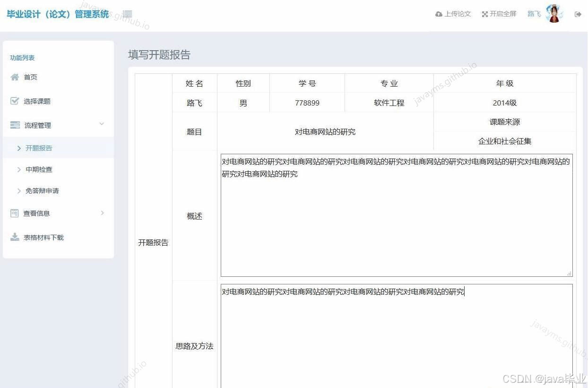Open the user avatar picture
The height and width of the screenshot is (388, 588).
(x=554, y=14)
